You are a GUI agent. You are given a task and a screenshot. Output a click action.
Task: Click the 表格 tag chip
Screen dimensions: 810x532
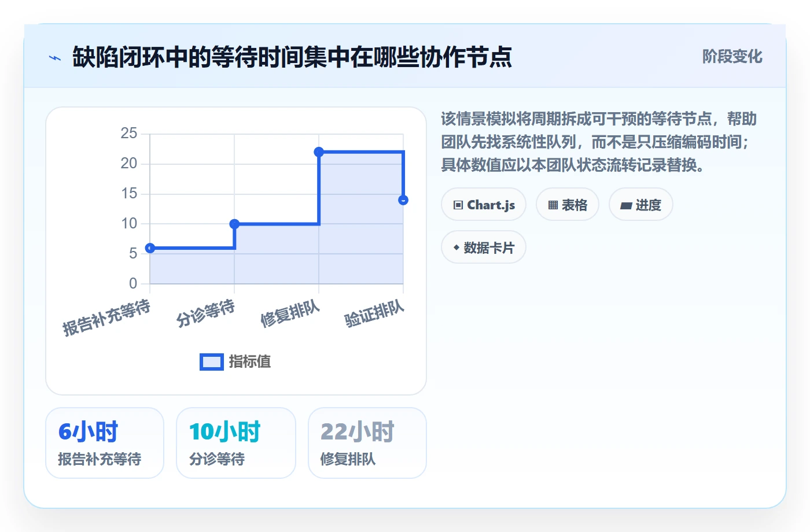[568, 205]
